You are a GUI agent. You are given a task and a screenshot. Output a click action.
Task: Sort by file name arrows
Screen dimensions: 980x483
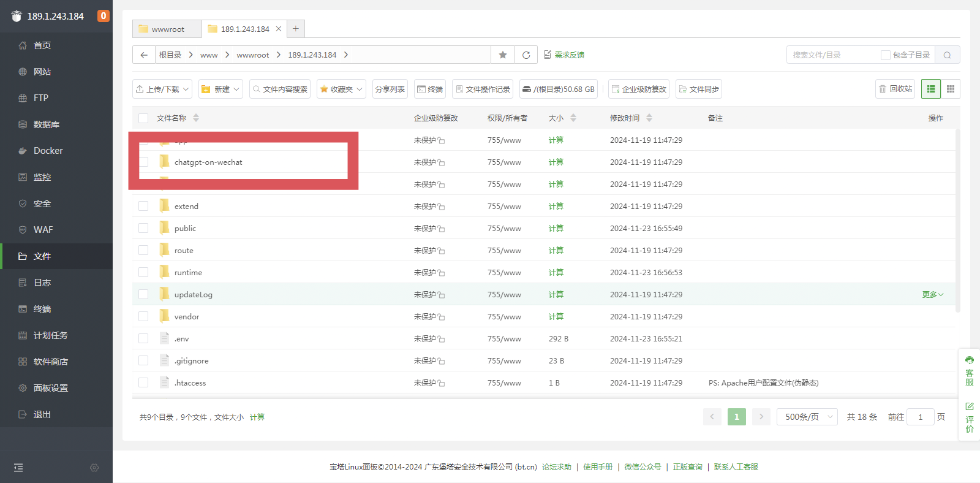click(196, 118)
